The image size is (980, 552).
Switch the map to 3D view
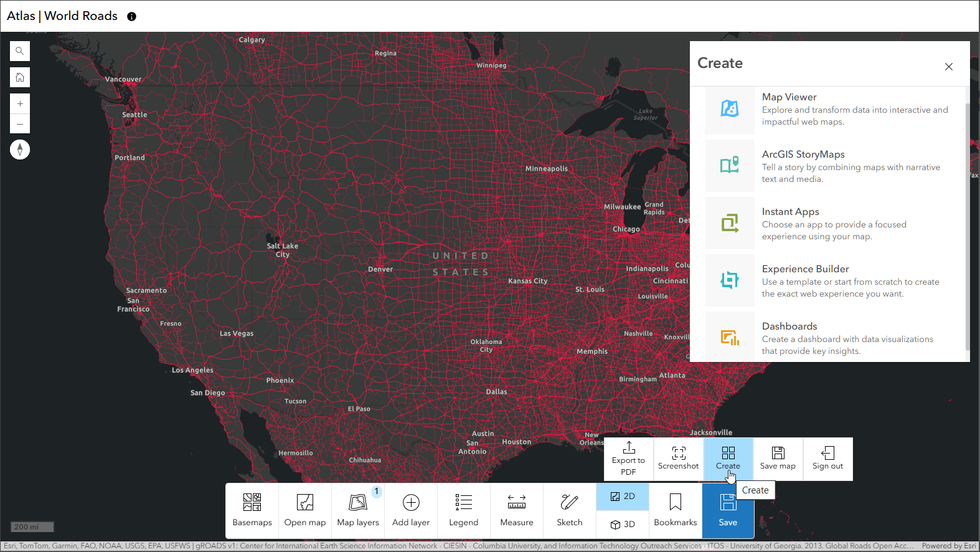pyautogui.click(x=623, y=525)
